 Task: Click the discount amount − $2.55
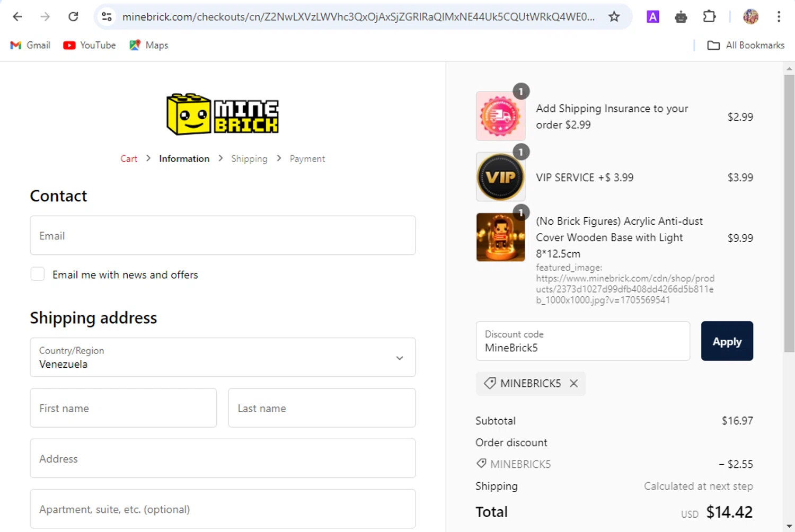pyautogui.click(x=736, y=464)
